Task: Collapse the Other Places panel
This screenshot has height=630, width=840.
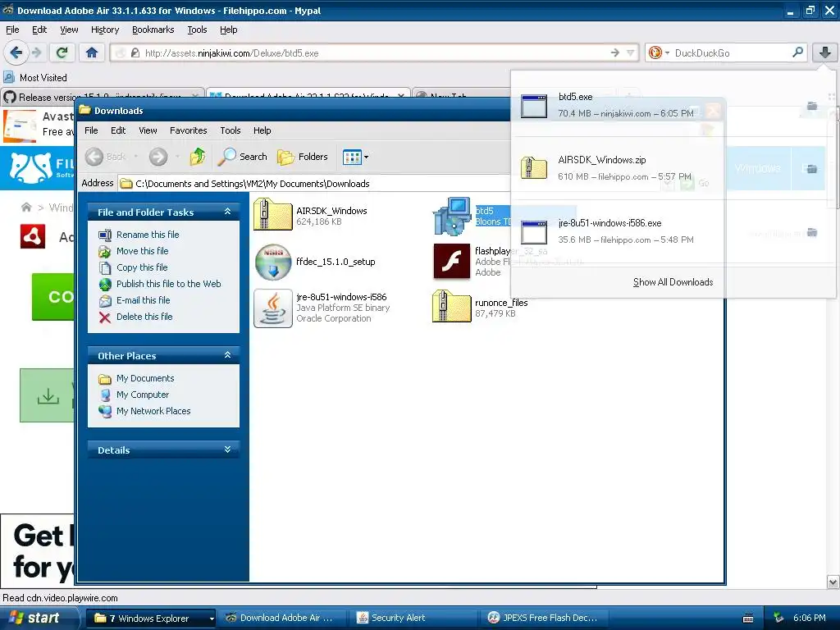Action: pyautogui.click(x=228, y=355)
